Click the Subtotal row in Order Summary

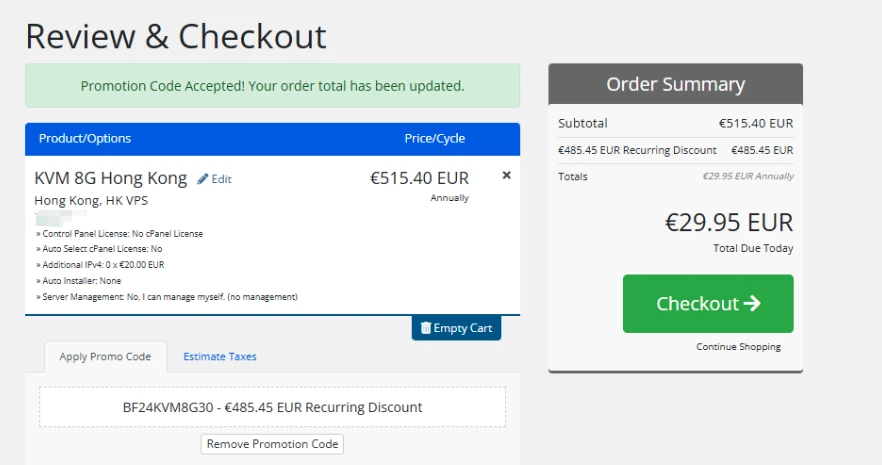(675, 124)
